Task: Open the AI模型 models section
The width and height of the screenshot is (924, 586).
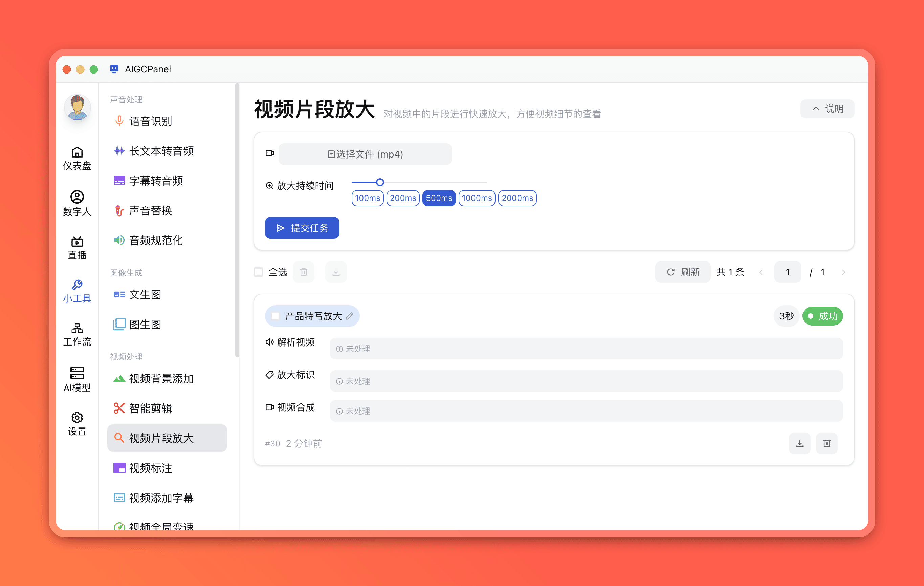Action: 77,380
